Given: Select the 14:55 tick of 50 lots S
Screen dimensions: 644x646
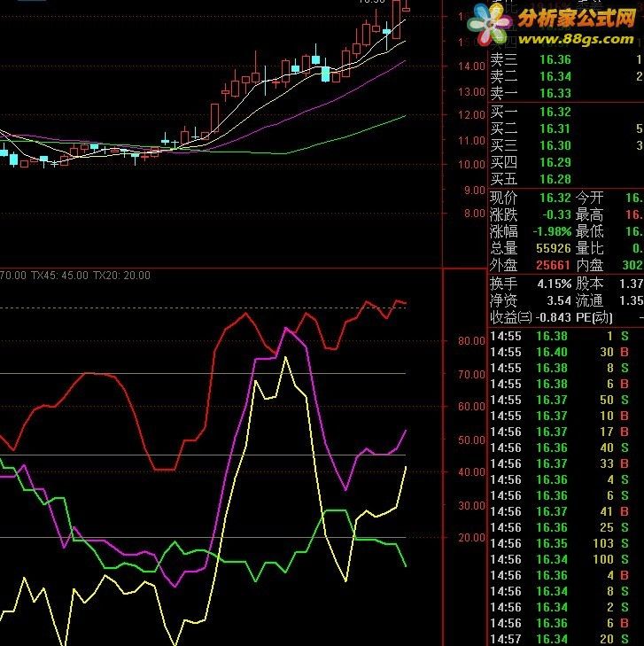Looking at the screenshot, I should pos(559,400).
